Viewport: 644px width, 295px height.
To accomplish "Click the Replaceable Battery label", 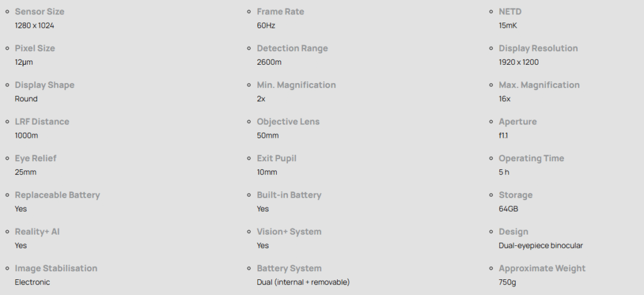I will (x=57, y=195).
